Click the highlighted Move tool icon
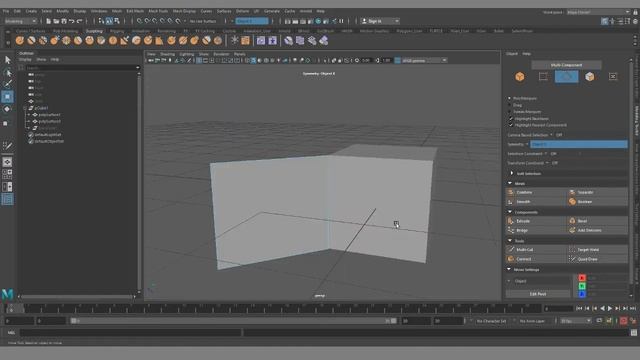The height and width of the screenshot is (360, 640). pyautogui.click(x=7, y=97)
